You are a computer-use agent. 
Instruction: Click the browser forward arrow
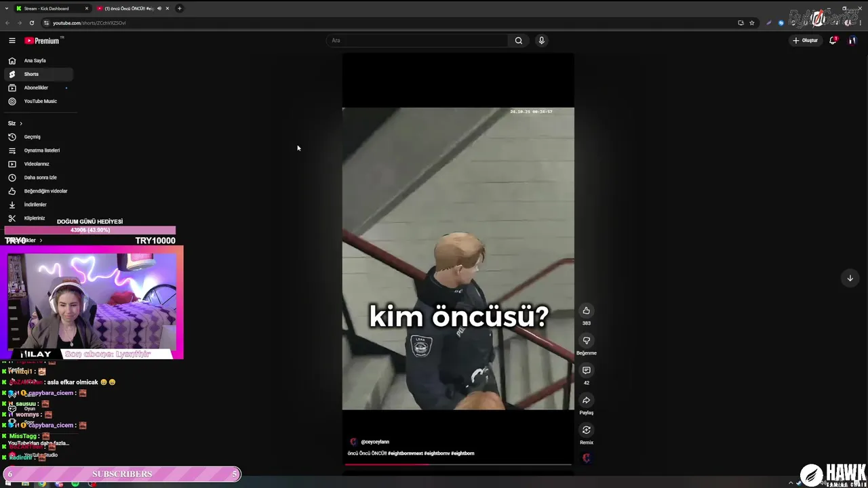(19, 23)
